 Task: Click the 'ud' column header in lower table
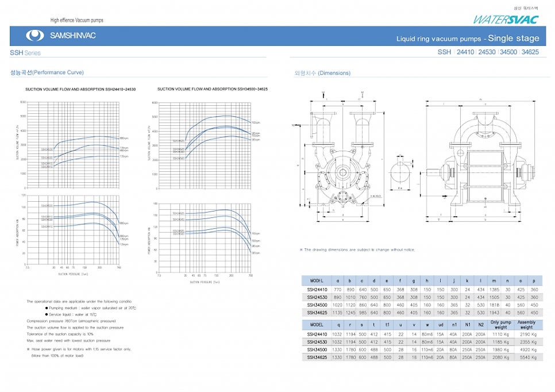(x=441, y=324)
